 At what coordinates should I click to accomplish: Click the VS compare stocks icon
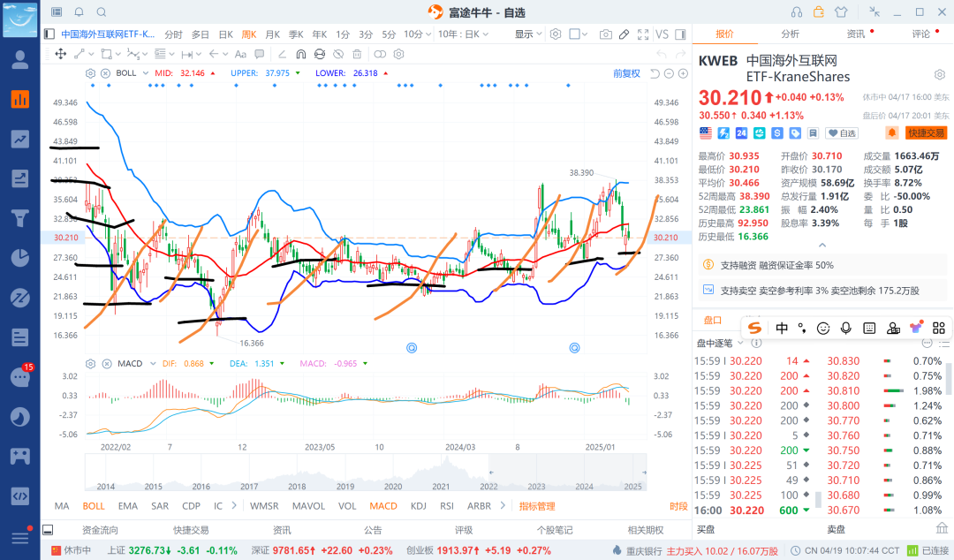point(662,34)
